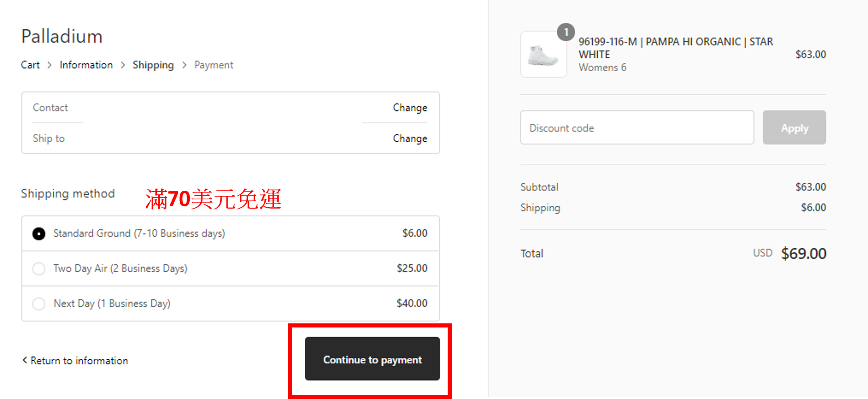Viewport: 868px width, 399px height.
Task: Change the Ship to address
Action: tap(409, 138)
